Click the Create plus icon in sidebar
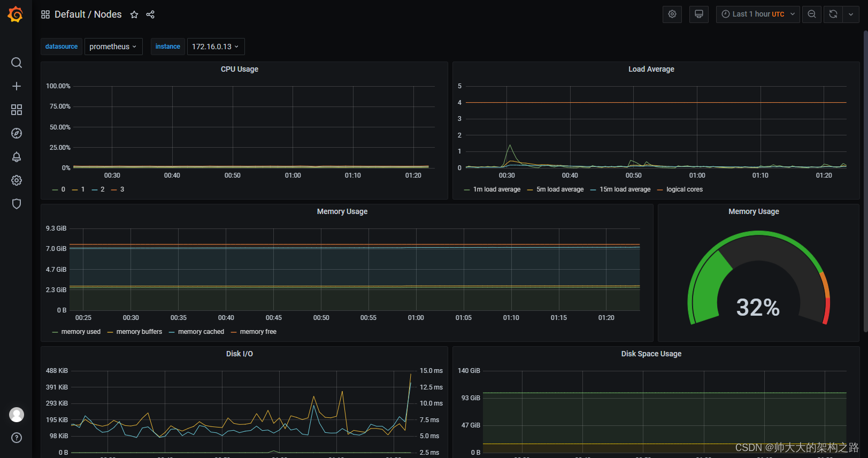This screenshot has width=868, height=458. click(x=17, y=86)
